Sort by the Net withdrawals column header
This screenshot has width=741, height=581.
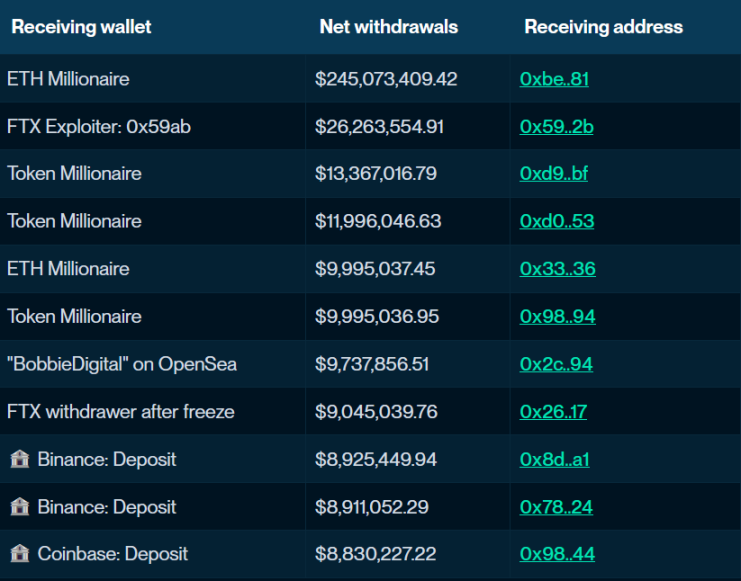click(388, 27)
